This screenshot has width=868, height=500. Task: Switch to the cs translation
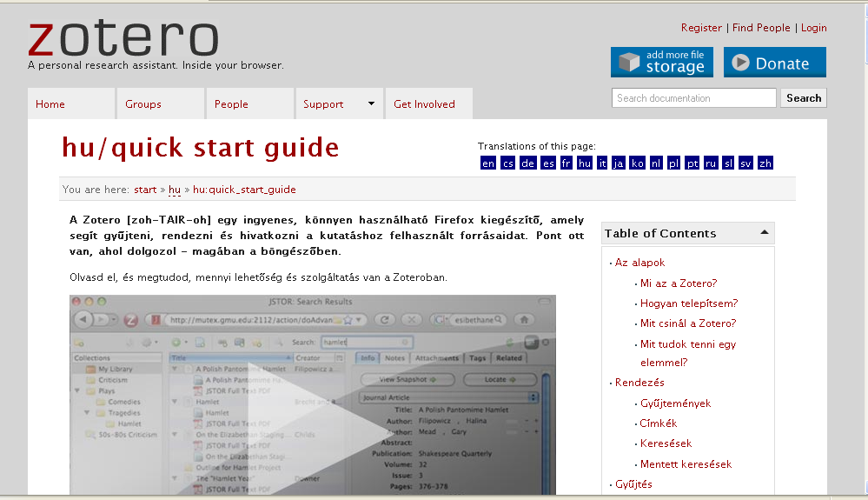point(507,163)
